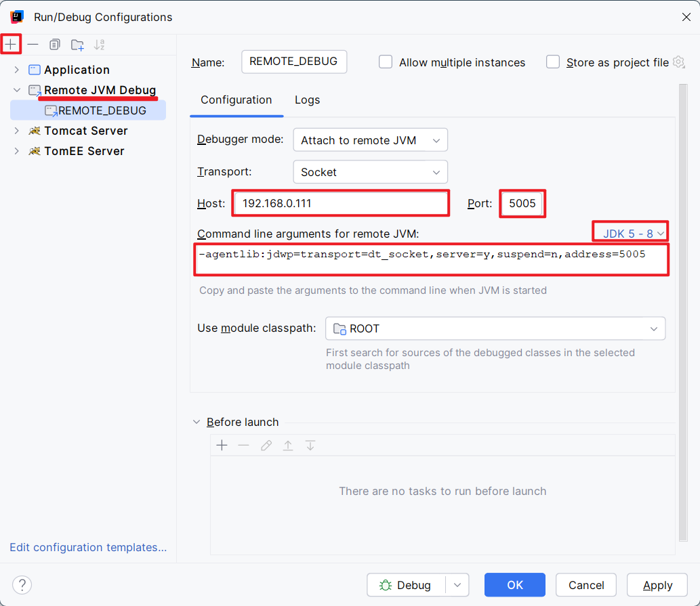Select the REMOTE_DEBUG configuration item

(102, 110)
